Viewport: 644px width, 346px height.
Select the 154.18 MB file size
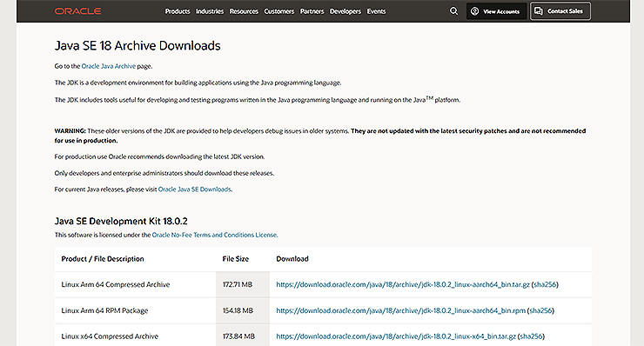click(x=238, y=310)
